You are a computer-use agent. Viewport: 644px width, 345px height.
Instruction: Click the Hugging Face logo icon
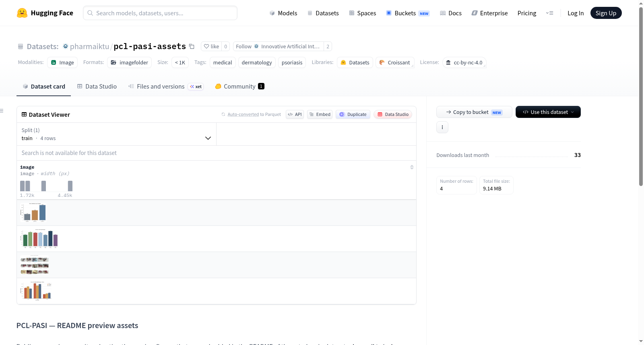click(22, 13)
